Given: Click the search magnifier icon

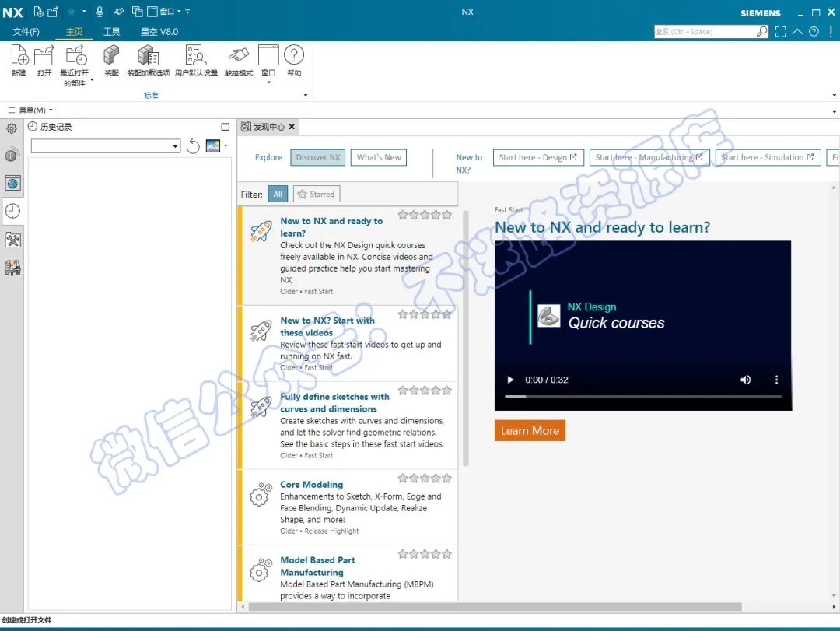Looking at the screenshot, I should [761, 32].
